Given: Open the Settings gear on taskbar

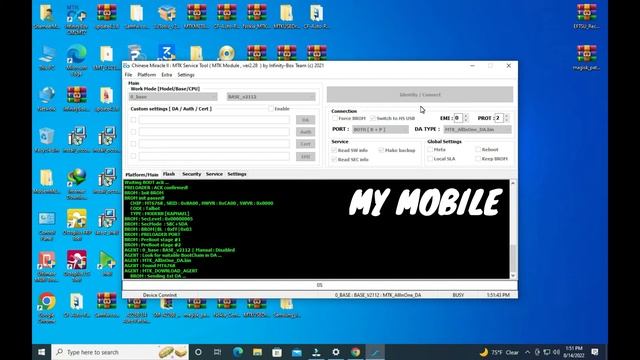Looking at the screenshot, I should pyautogui.click(x=336, y=352).
